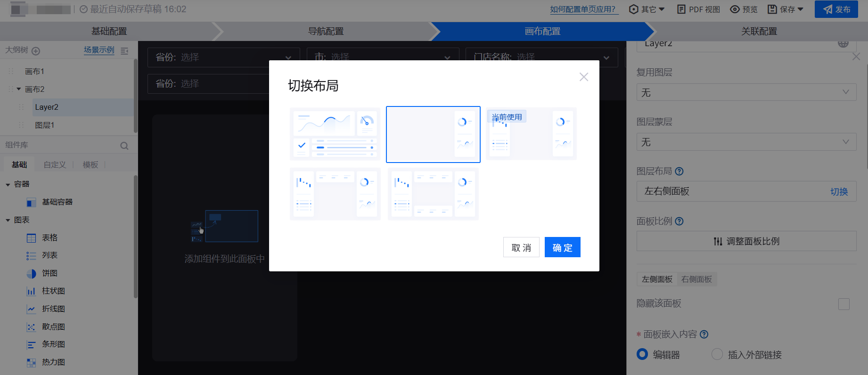868x375 pixels.
Task: Choose the first dashboard layout thumbnail
Action: click(335, 134)
